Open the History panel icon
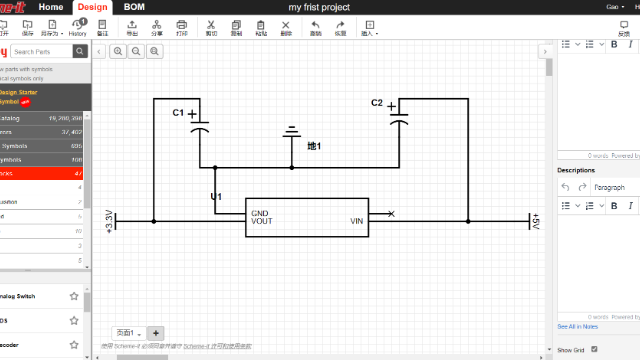Image resolution: width=640 pixels, height=360 pixels. [78, 27]
